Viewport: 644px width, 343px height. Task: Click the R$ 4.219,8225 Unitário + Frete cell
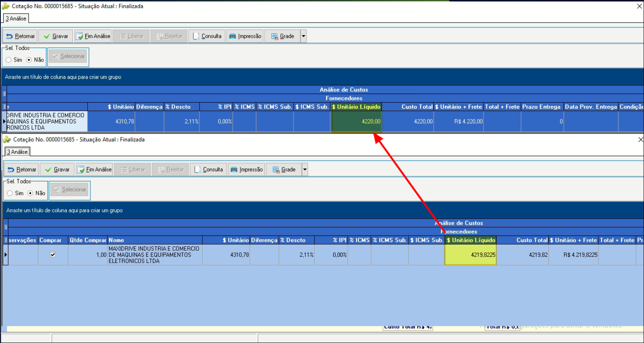[x=573, y=255]
